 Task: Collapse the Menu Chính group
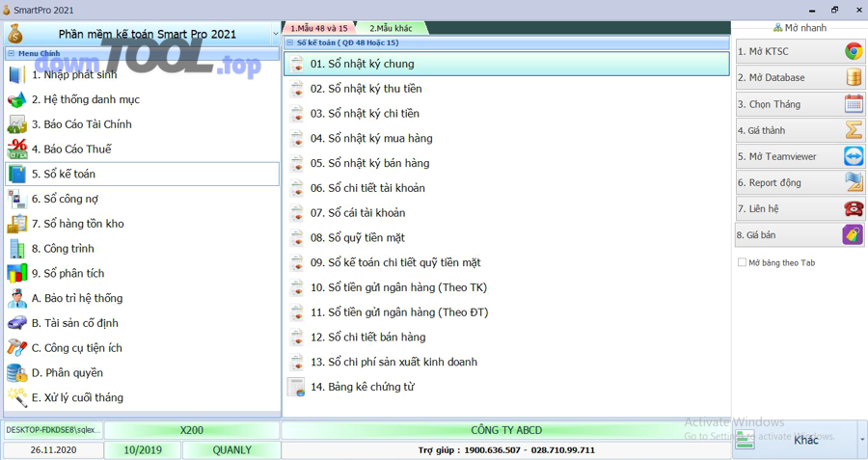point(11,54)
